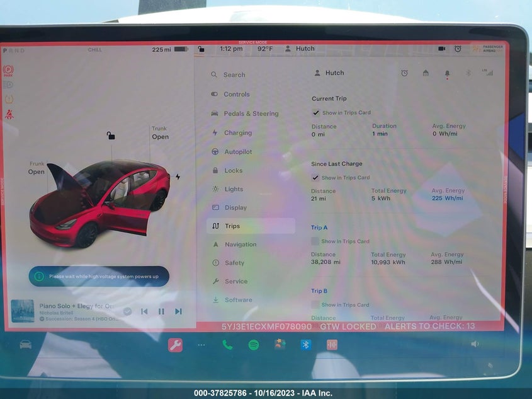Tap the Hutch profile in settings panel
Image resolution: width=532 pixels, height=399 pixels.
(329, 72)
